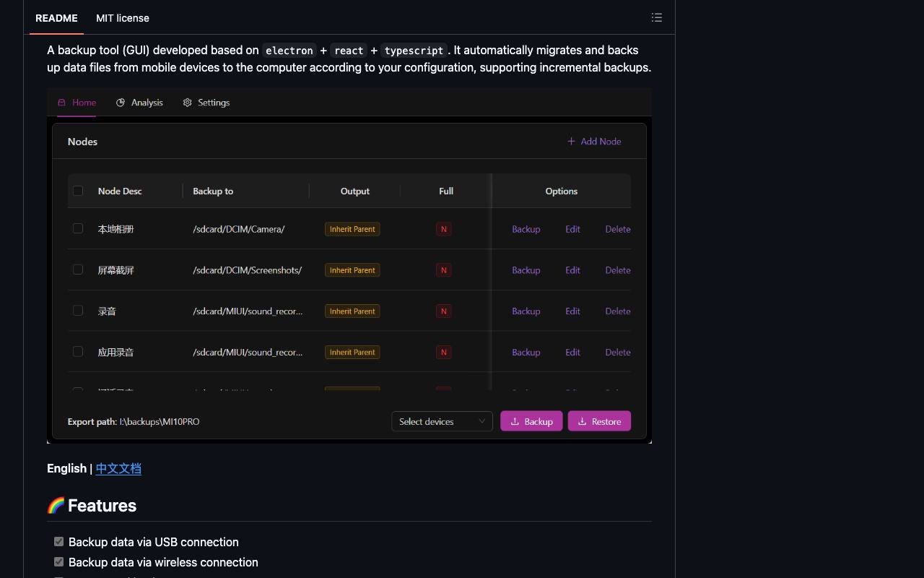
Task: Select the Home tab in the app
Action: [x=77, y=103]
